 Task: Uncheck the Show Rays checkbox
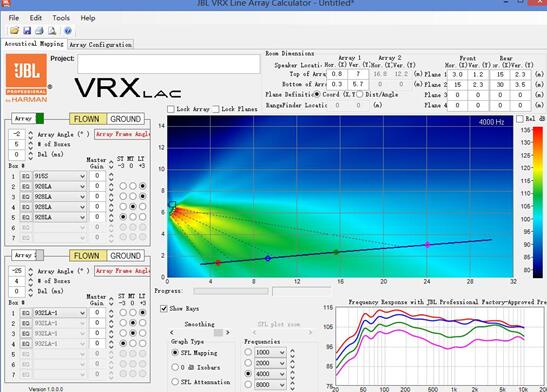click(164, 309)
